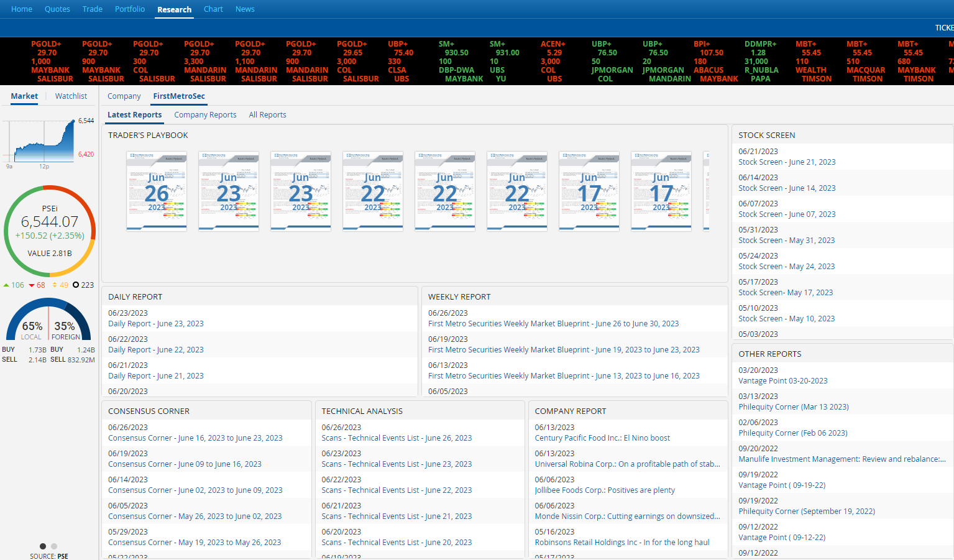Open Technical Events List - June 21, 2023
The width and height of the screenshot is (954, 560).
397,516
